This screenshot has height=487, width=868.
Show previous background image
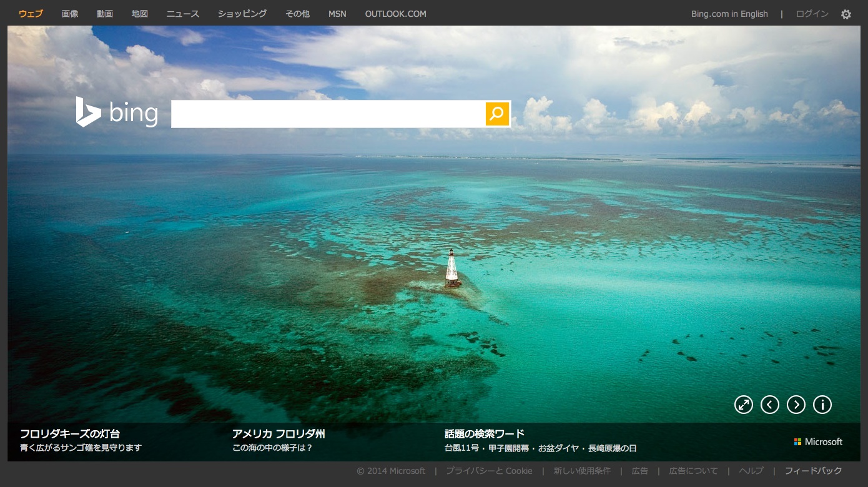770,405
